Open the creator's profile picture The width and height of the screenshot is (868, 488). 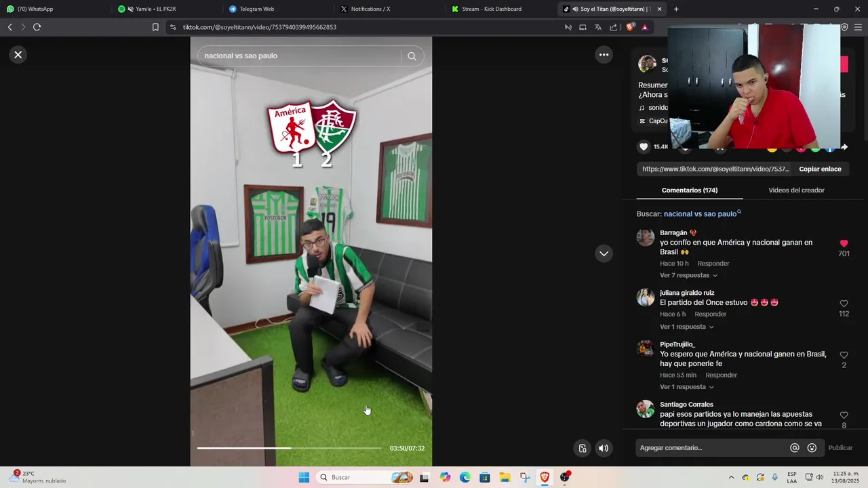(x=648, y=64)
